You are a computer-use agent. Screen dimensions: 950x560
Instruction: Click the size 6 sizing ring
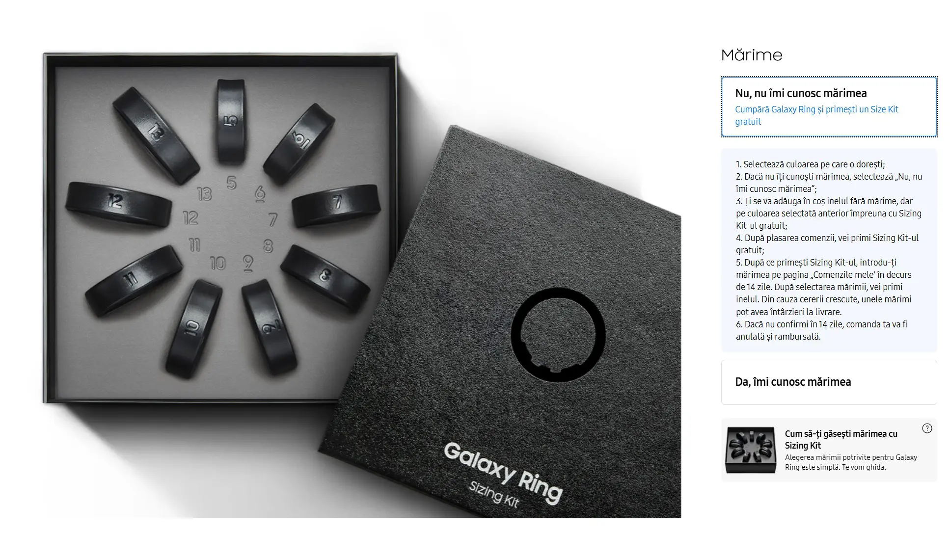click(299, 143)
